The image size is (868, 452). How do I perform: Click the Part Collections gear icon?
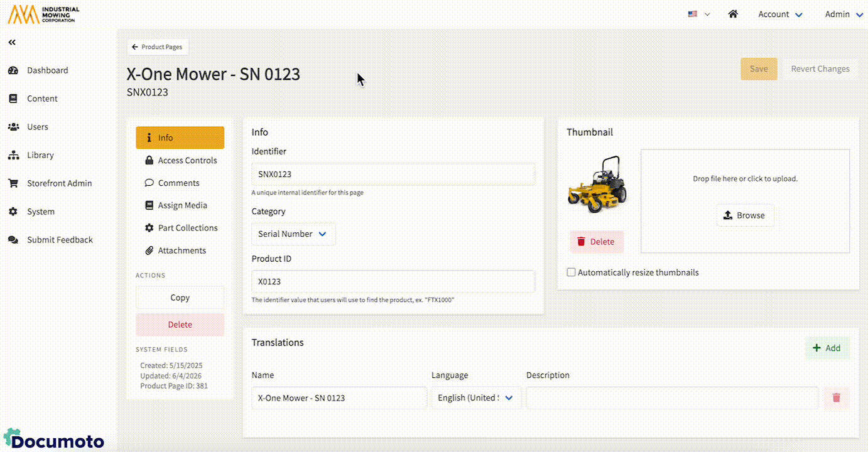click(x=149, y=228)
